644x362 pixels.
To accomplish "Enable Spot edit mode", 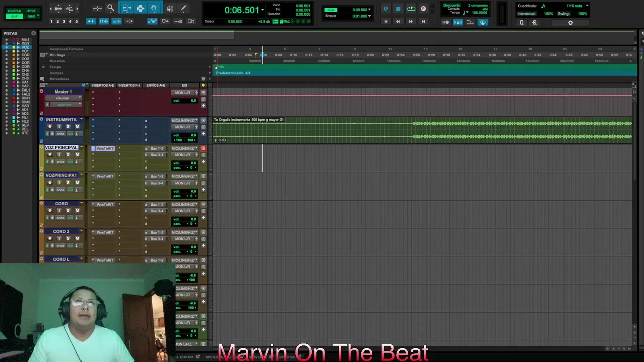I will click(31, 11).
